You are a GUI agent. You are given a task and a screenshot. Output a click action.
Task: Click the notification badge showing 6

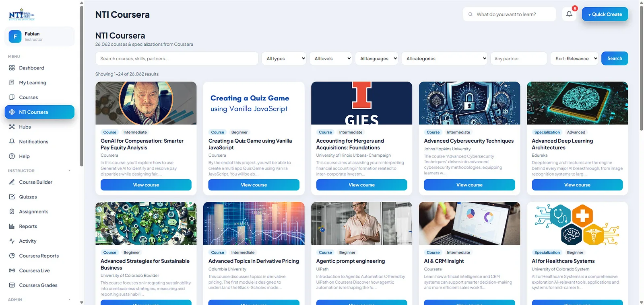point(575,8)
